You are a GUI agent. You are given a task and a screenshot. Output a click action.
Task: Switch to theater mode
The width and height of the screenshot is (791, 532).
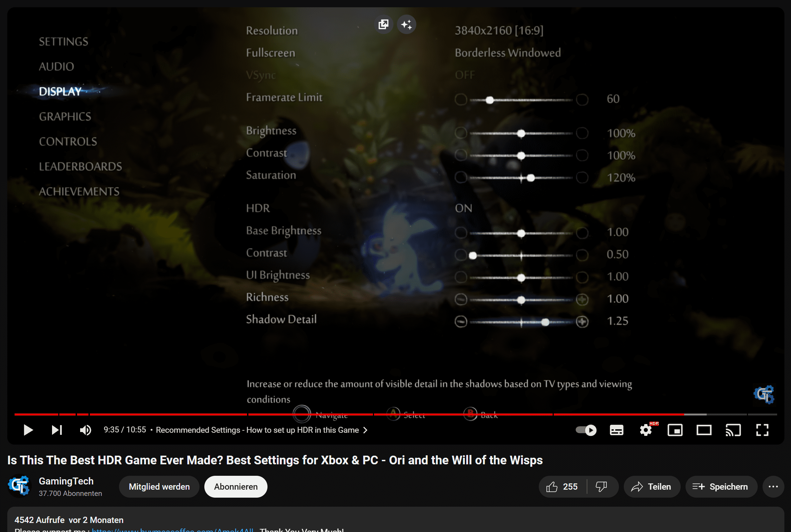pos(704,430)
